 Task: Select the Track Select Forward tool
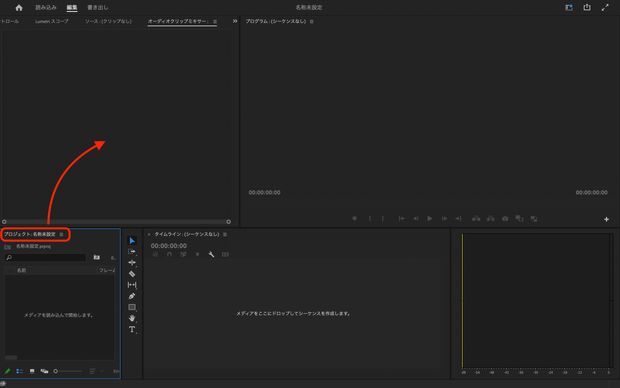point(132,252)
